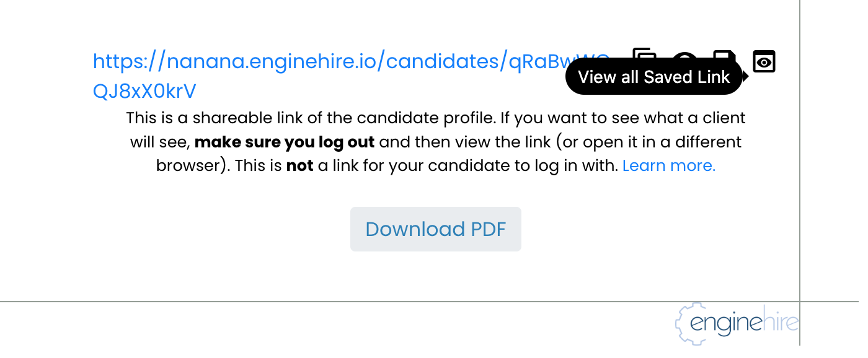Select the QJ8xX0krV link text
868x358 pixels.
click(144, 90)
